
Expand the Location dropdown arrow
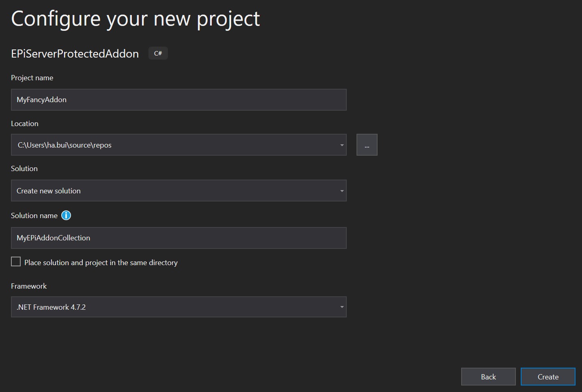pyautogui.click(x=341, y=145)
